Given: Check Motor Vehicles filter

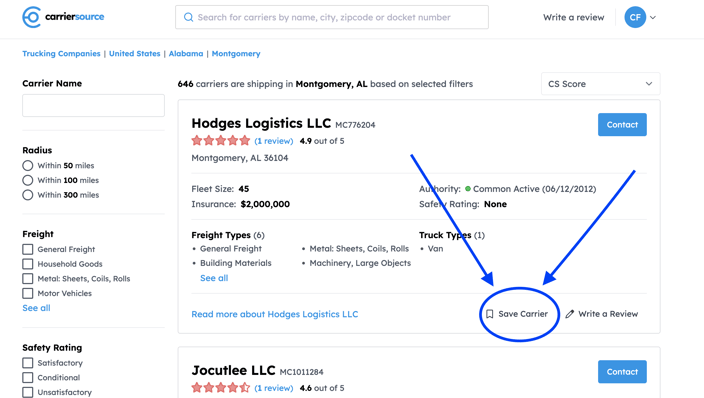Looking at the screenshot, I should pyautogui.click(x=28, y=293).
